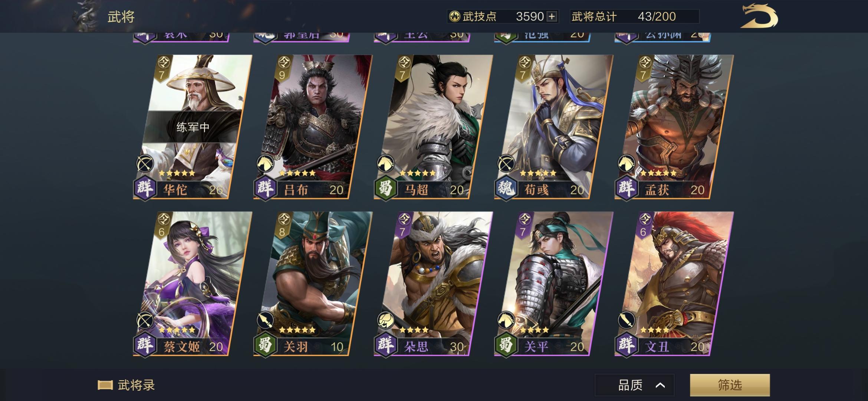The width and height of the screenshot is (868, 401).
Task: Open the 关平 general card
Action: pos(553,283)
